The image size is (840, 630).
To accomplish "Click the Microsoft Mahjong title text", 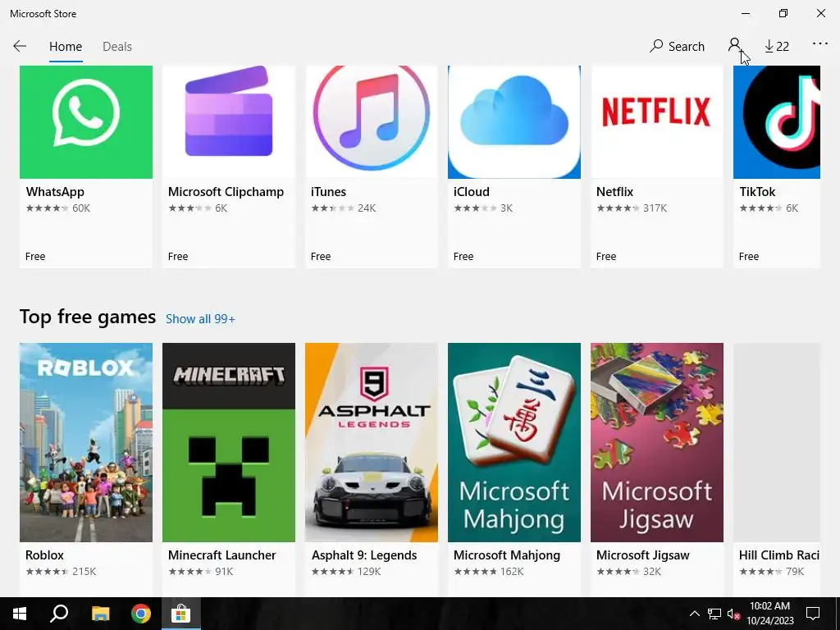I will [507, 555].
